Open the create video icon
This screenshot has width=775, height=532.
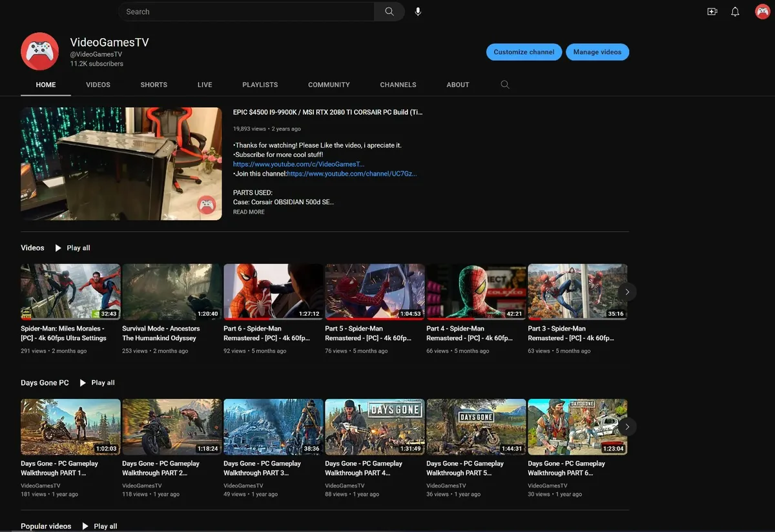tap(712, 12)
